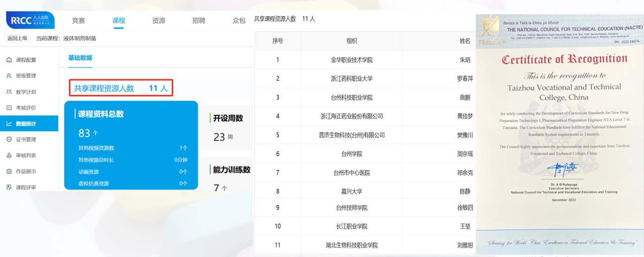Click the 金华职业技术学院 cell

(x=352, y=60)
